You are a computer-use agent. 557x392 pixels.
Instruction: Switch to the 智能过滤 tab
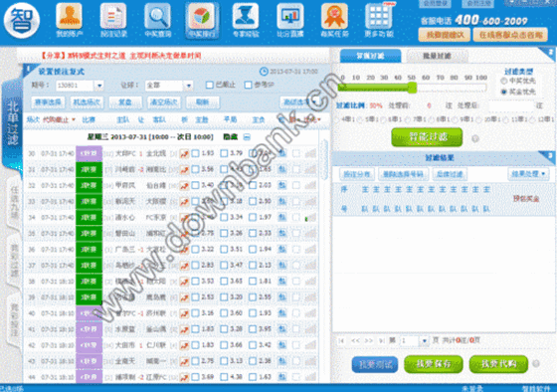click(370, 56)
